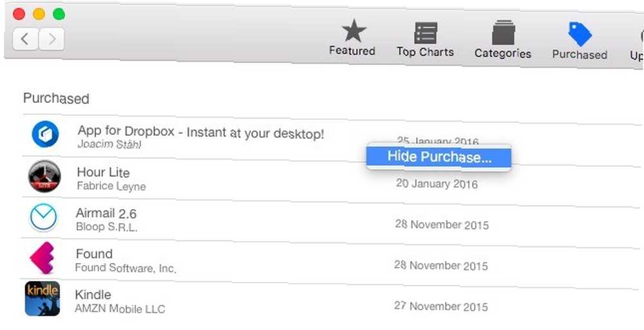Click developer name Found Software, Inc.

tap(126, 268)
